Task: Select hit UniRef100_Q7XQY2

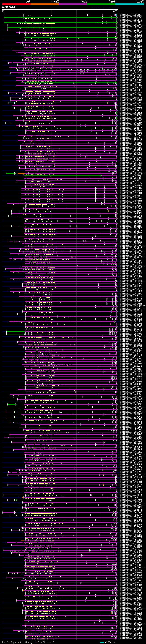Action: coord(131,156)
